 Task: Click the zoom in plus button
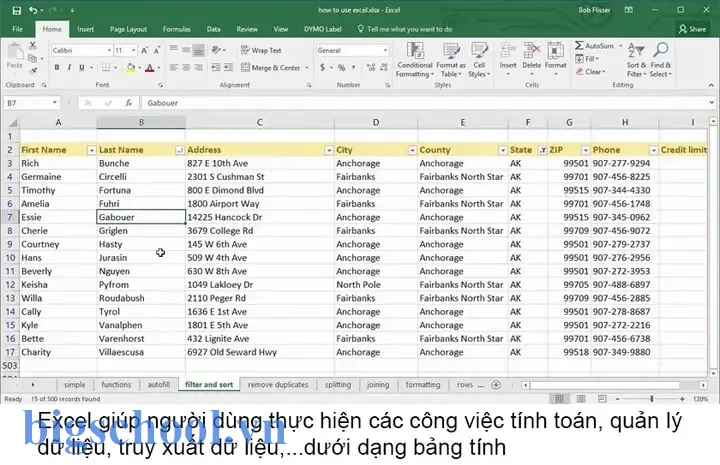(682, 399)
